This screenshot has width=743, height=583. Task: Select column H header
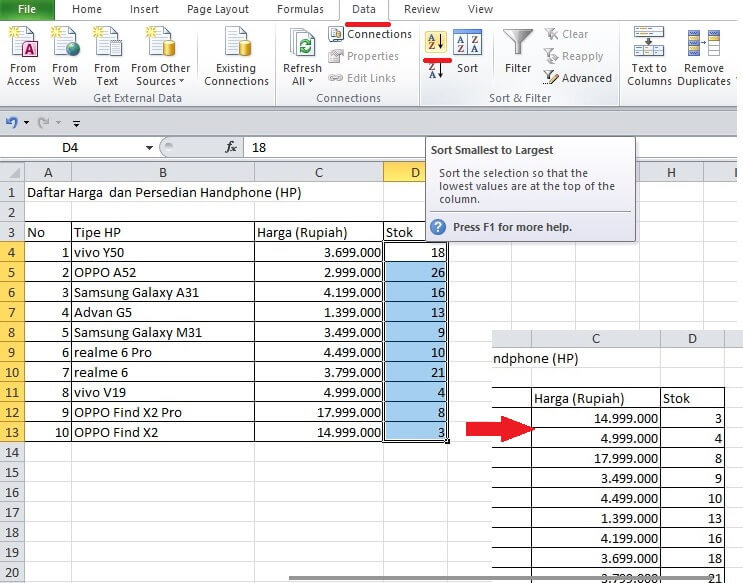click(x=671, y=172)
